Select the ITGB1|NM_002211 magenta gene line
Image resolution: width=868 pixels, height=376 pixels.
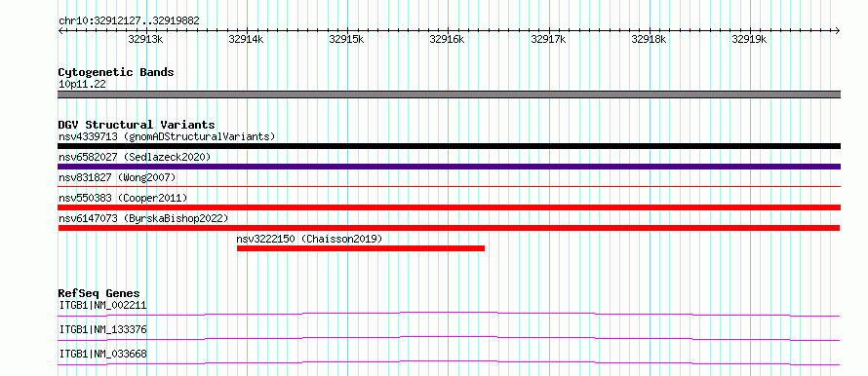(449, 314)
